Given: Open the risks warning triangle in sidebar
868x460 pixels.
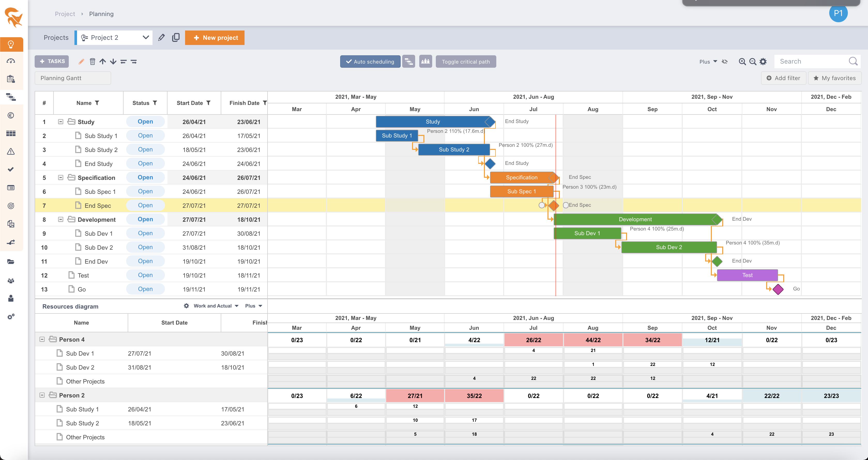Looking at the screenshot, I should [x=11, y=151].
